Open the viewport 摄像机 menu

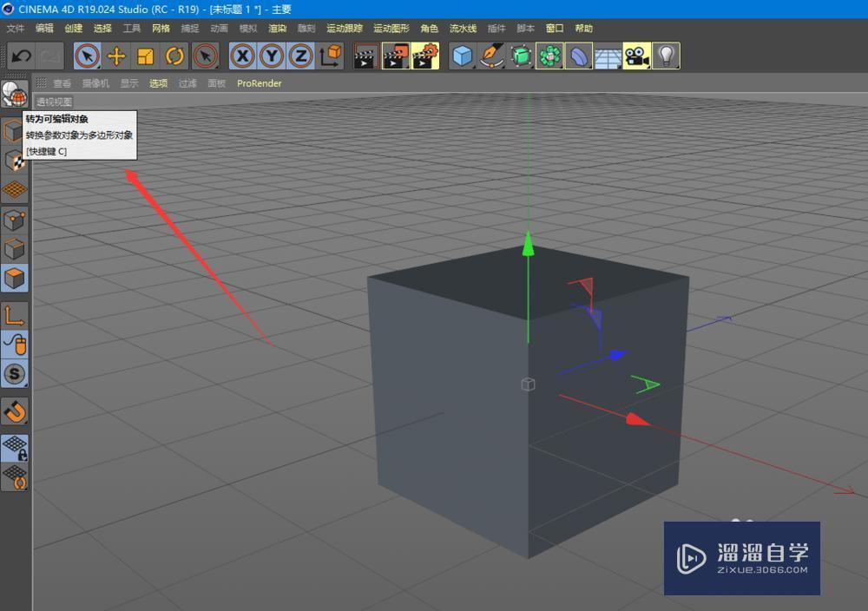click(x=95, y=83)
